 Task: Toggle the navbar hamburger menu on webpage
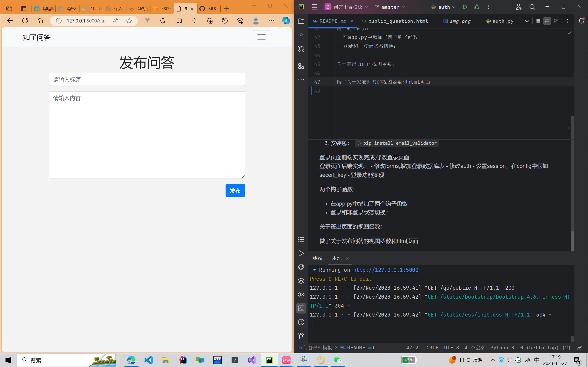tap(261, 37)
